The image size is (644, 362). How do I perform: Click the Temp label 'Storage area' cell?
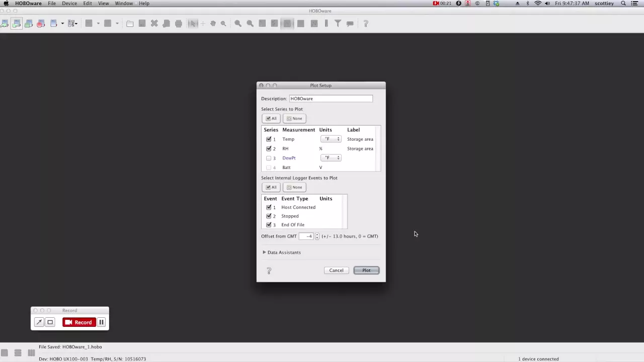pos(360,139)
